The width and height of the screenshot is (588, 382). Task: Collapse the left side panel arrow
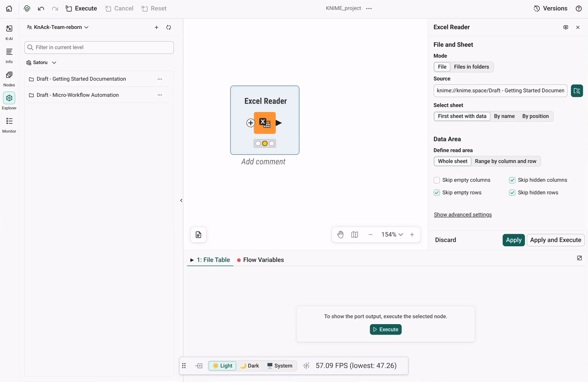pyautogui.click(x=181, y=200)
